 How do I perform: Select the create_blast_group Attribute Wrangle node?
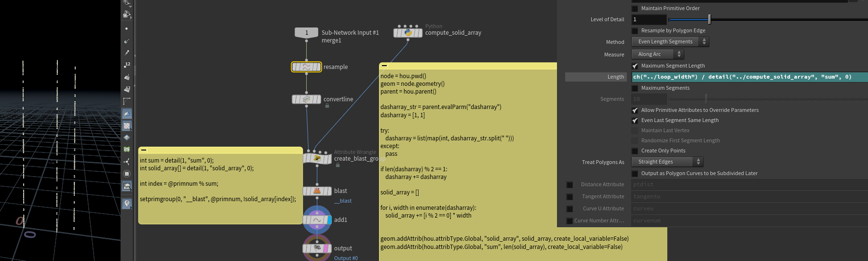point(317,158)
